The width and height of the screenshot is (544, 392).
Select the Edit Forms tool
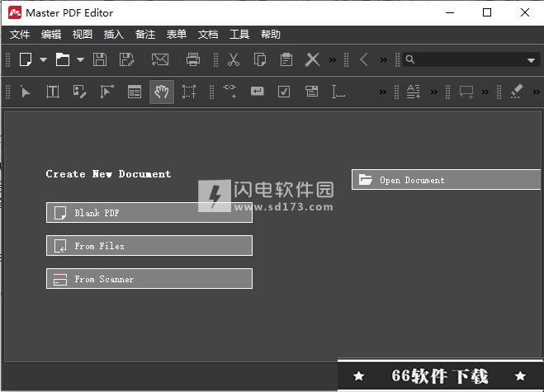coord(135,92)
